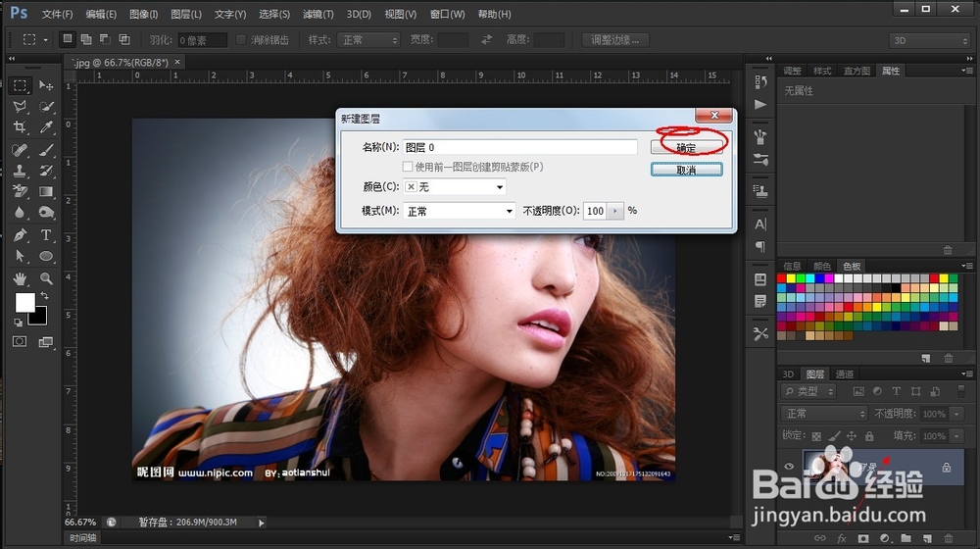Select the Quick Selection tool
980x549 pixels.
point(46,106)
